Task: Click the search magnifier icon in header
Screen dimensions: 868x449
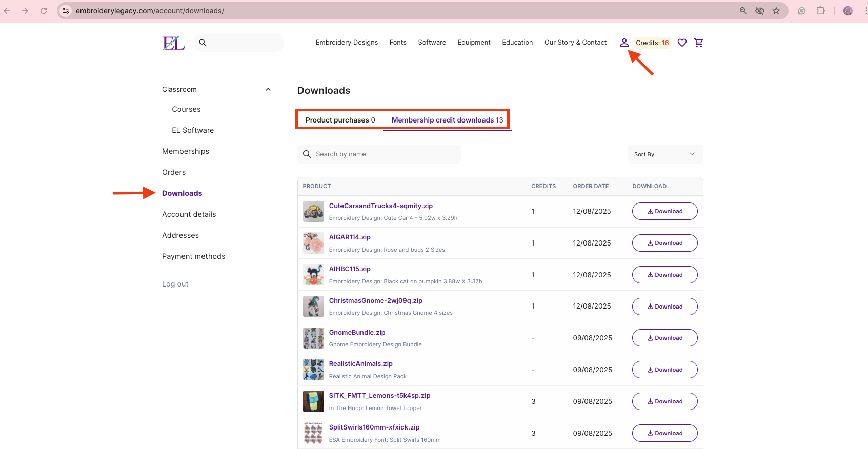Action: [x=203, y=43]
